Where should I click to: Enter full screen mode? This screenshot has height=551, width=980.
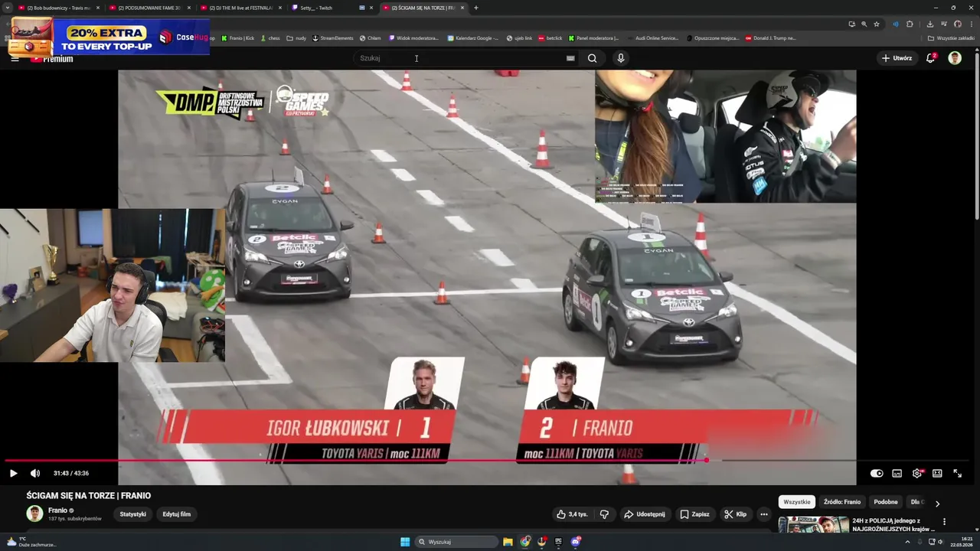click(x=957, y=473)
